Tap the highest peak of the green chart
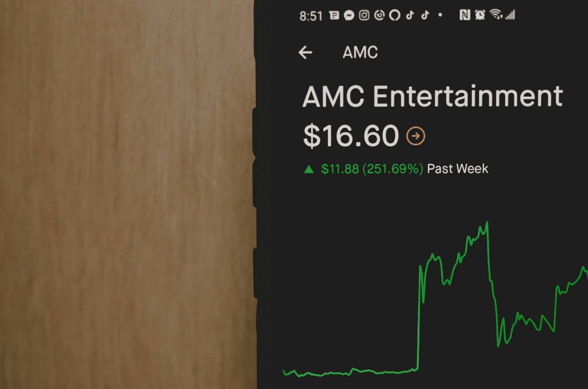 [487, 223]
